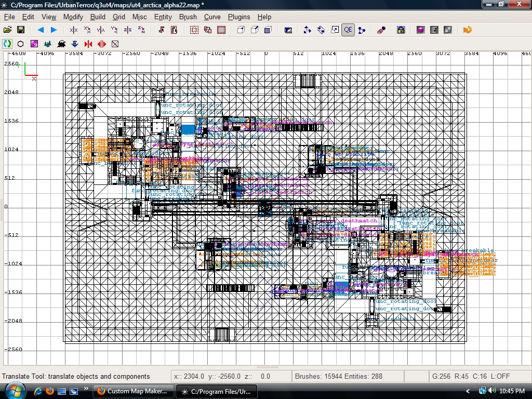Click the Open map folder icon
This screenshot has height=399, width=532.
tap(7, 30)
